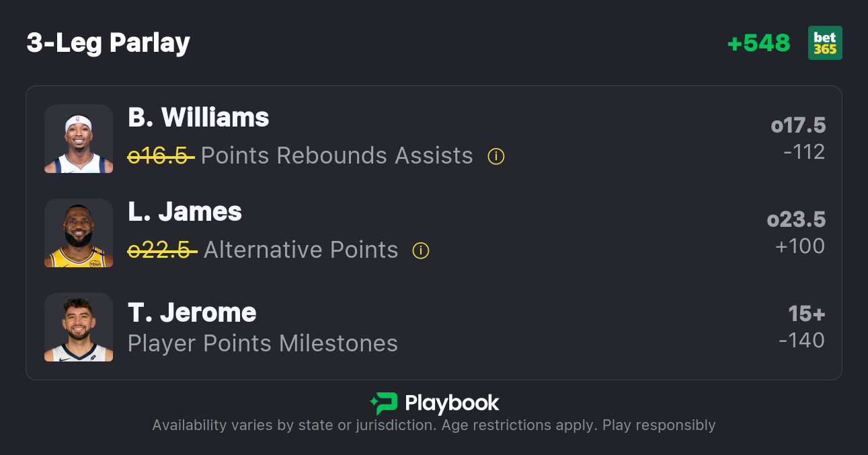Click info icon beside Alternative Points
868x455 pixels.
[x=421, y=250]
